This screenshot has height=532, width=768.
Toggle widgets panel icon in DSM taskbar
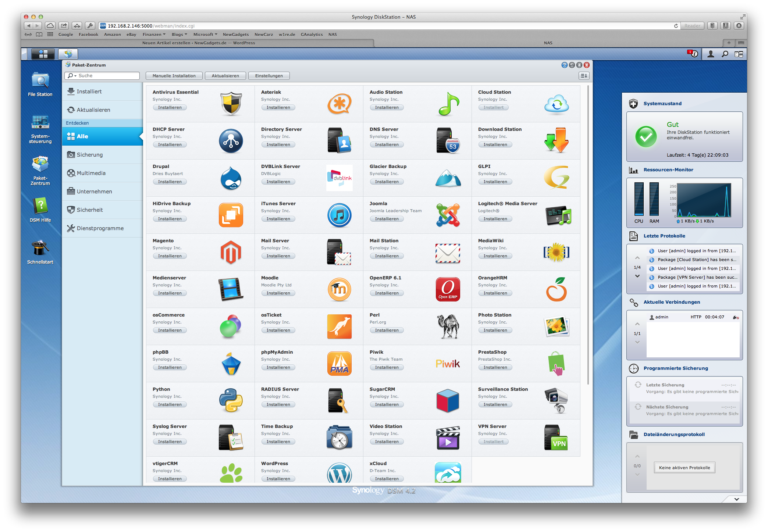739,54
